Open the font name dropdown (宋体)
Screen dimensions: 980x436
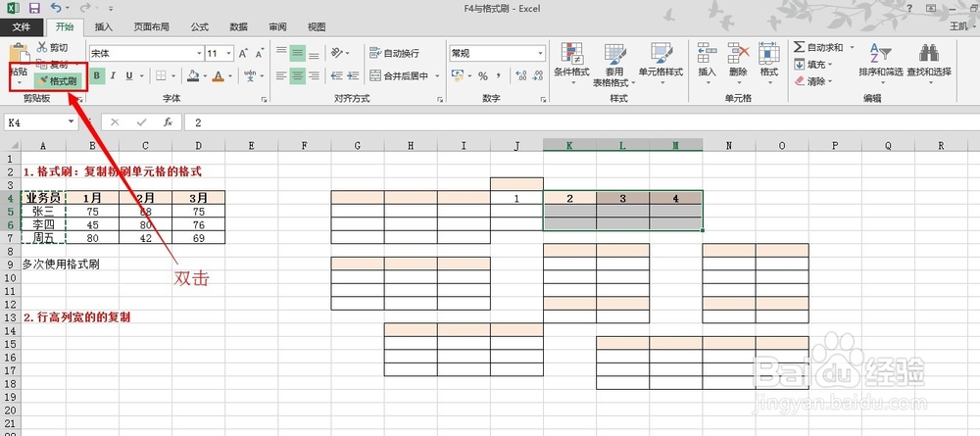click(x=199, y=54)
